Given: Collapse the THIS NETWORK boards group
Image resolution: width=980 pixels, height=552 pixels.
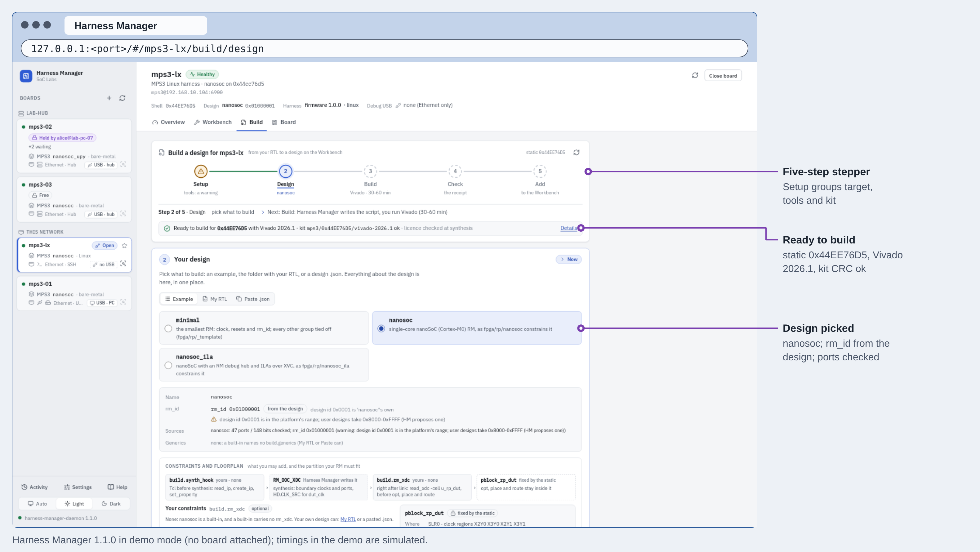Looking at the screenshot, I should (41, 232).
